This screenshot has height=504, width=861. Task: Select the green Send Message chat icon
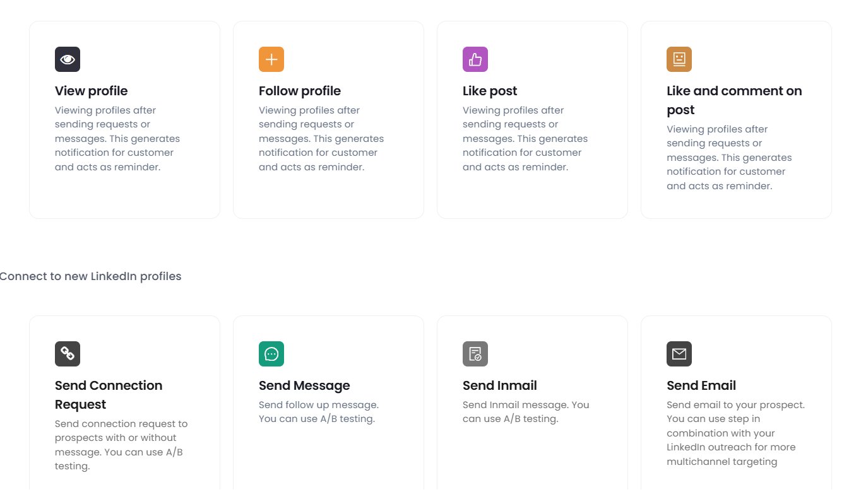(x=271, y=354)
